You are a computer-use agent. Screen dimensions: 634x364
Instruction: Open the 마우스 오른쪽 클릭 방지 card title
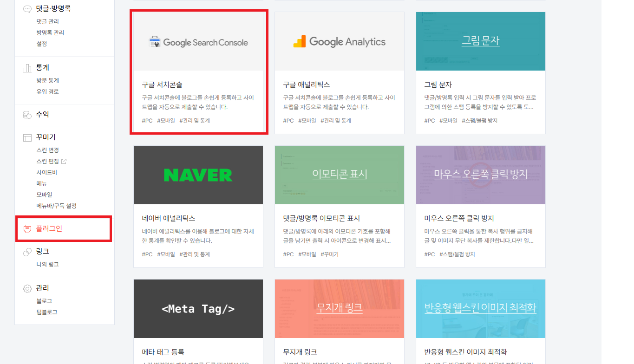pyautogui.click(x=459, y=218)
